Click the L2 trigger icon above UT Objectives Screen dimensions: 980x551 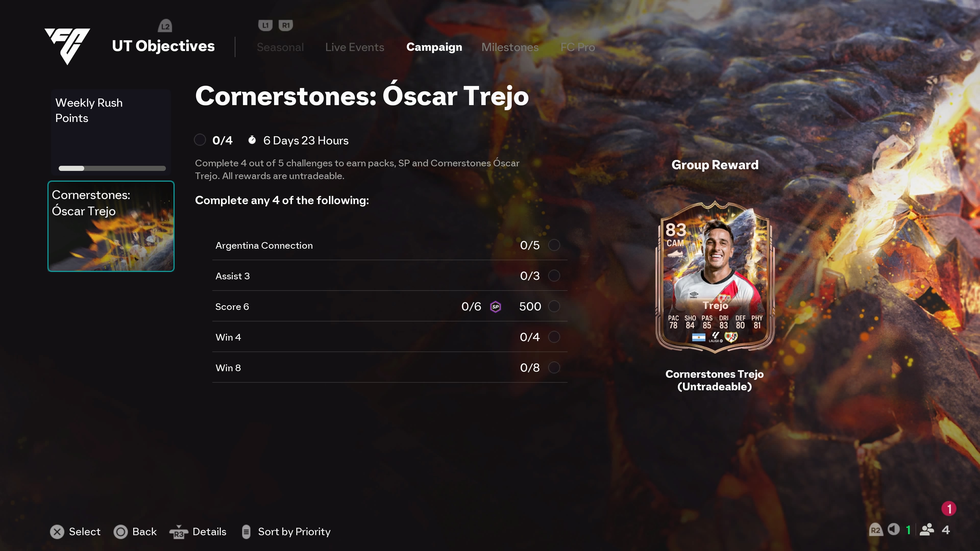[165, 26]
